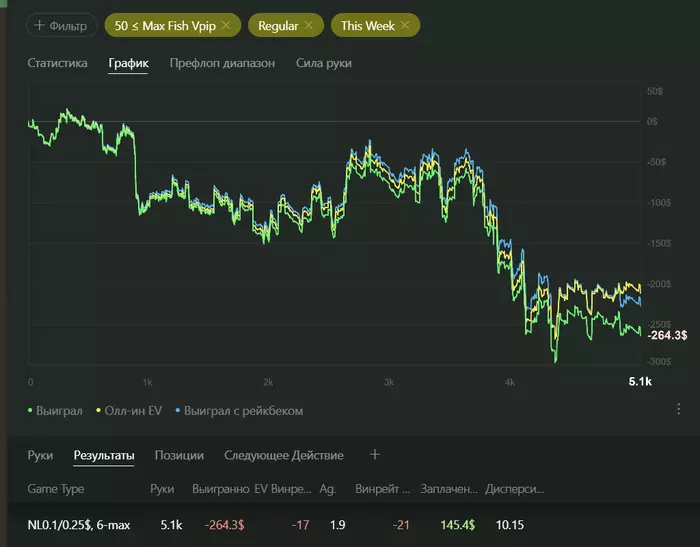Open the Следующее Действие tab
The width and height of the screenshot is (700, 547).
[x=284, y=455]
